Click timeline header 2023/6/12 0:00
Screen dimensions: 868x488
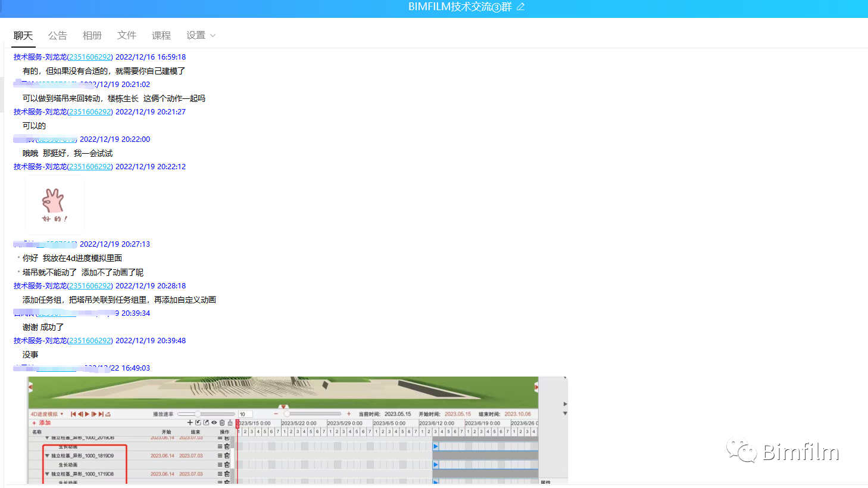436,423
